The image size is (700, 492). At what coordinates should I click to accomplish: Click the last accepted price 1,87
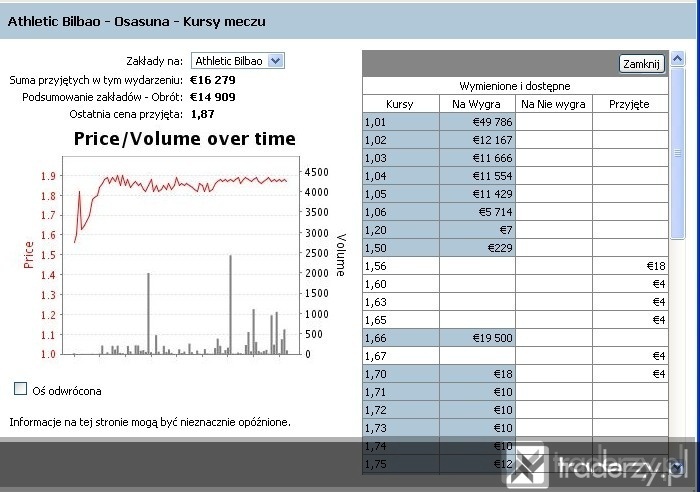203,114
